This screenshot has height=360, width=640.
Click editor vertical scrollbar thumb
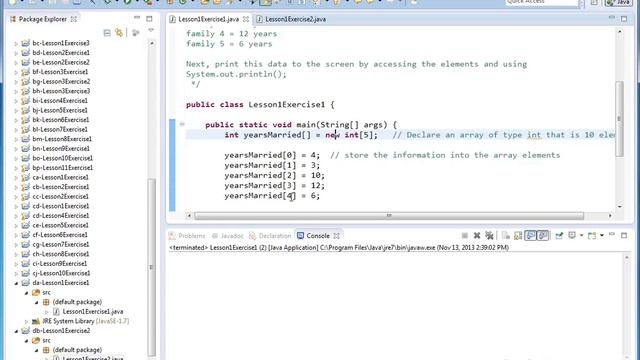[619, 118]
